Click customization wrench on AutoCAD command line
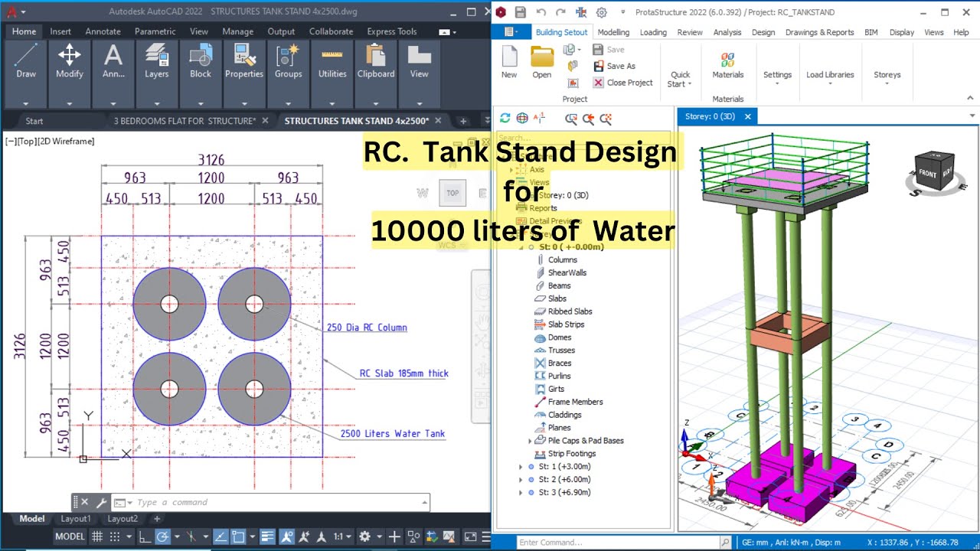The width and height of the screenshot is (980, 551). (101, 503)
